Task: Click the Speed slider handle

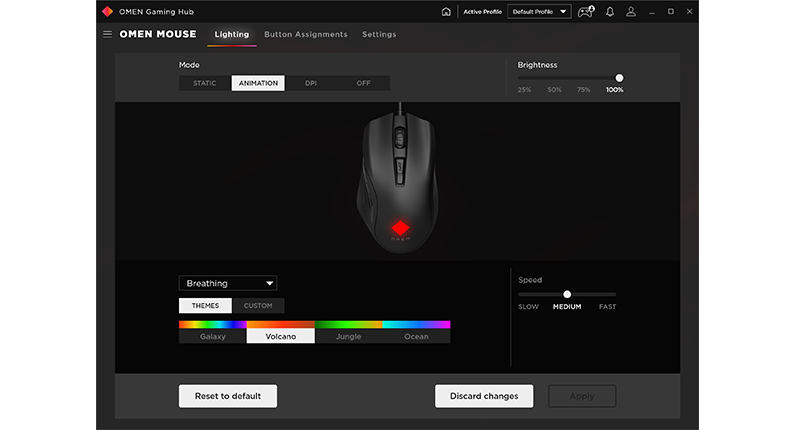Action: (567, 294)
